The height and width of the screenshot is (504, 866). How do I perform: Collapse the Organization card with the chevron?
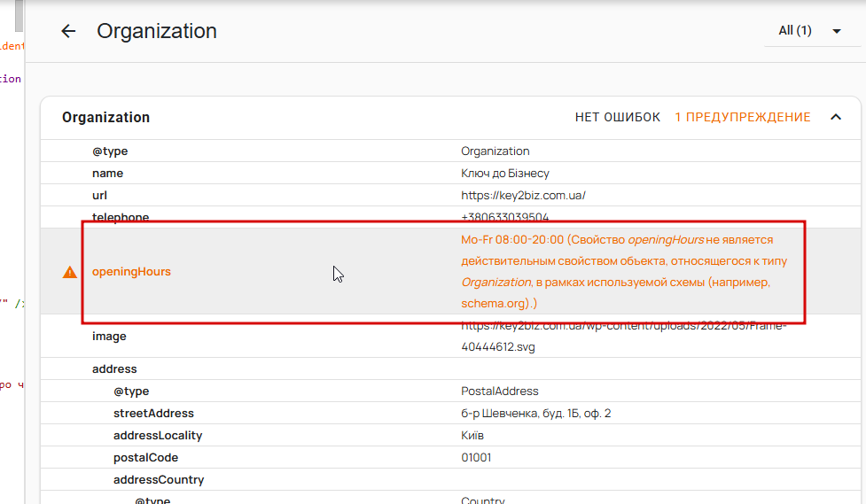836,117
